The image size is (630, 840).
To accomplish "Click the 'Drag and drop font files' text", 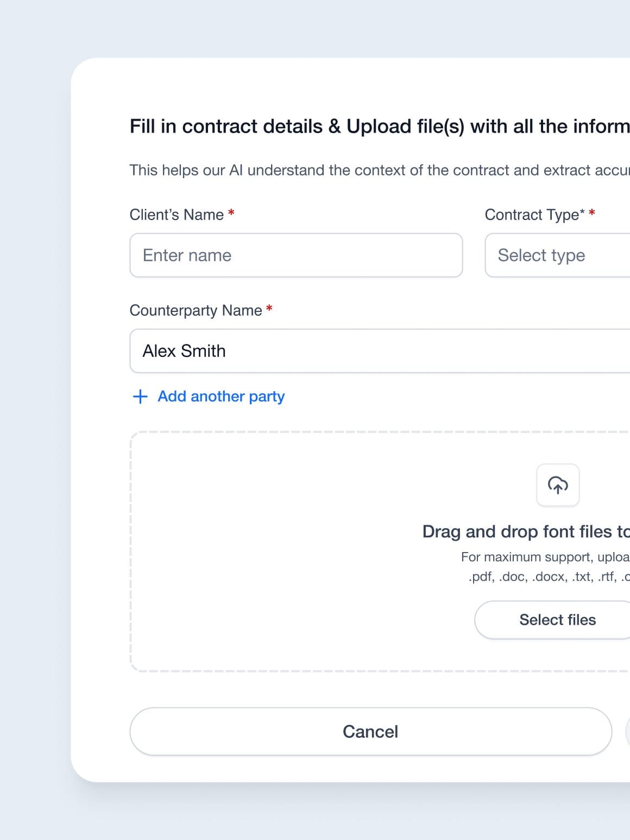I will (526, 531).
